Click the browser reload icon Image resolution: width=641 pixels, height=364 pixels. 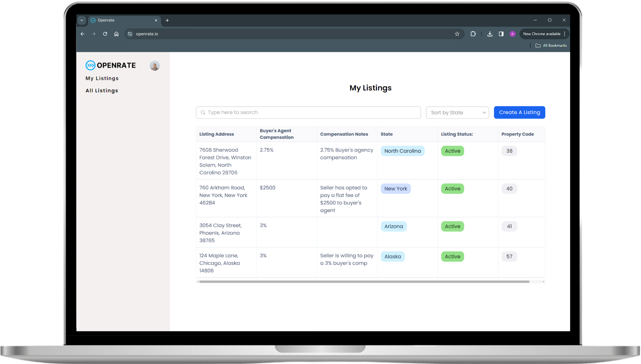[105, 34]
